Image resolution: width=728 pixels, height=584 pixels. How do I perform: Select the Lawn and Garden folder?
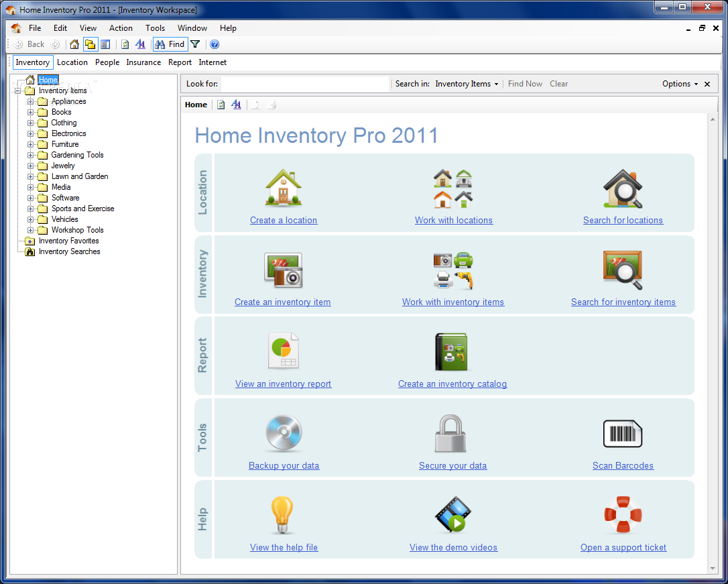pos(80,176)
